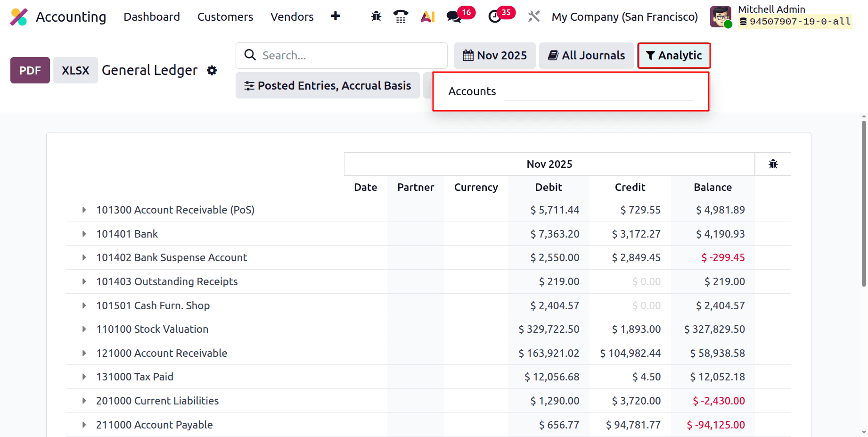Click the Accounting app logo icon

tap(19, 17)
